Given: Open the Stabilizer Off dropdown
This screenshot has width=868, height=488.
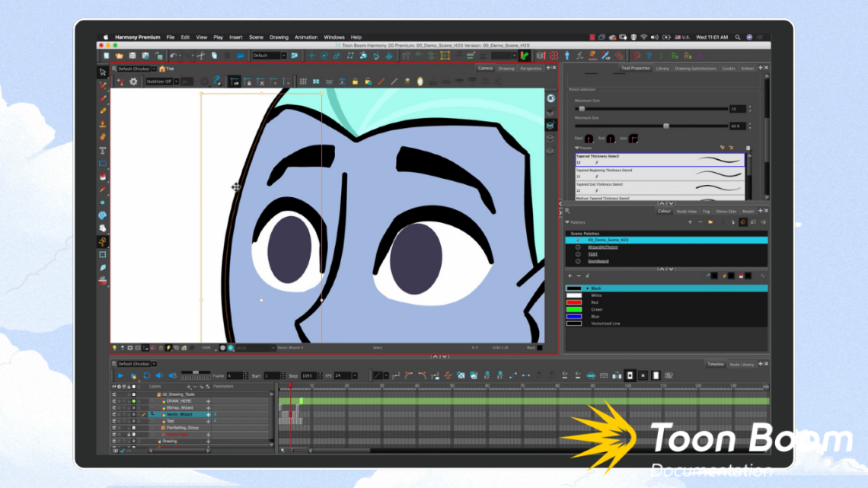Looking at the screenshot, I should tap(177, 82).
